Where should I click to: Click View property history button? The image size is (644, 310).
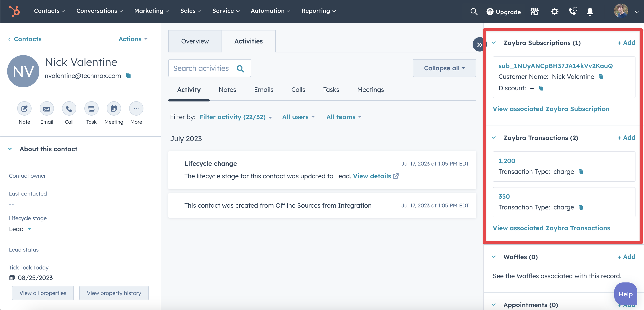(114, 293)
